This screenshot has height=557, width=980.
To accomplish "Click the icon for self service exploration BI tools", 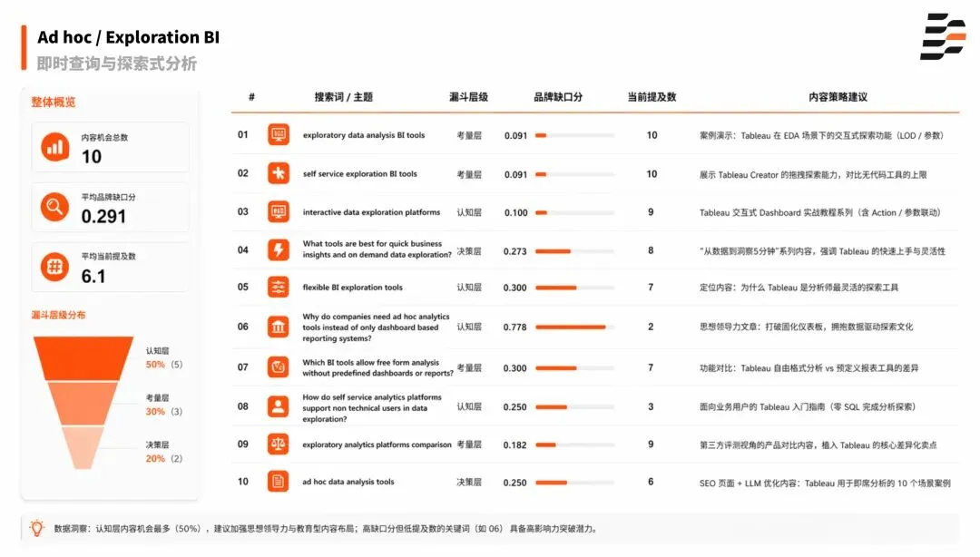I will [279, 173].
